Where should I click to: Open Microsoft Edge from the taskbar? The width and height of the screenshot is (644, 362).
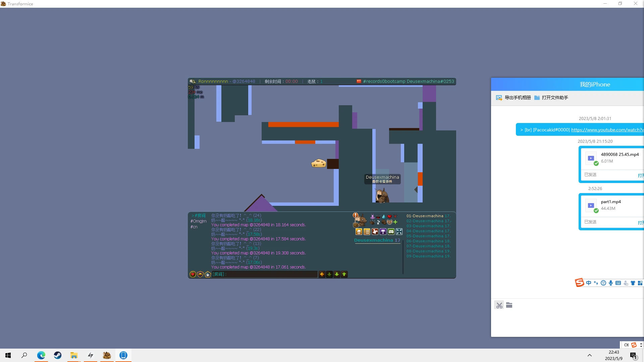pos(41,355)
